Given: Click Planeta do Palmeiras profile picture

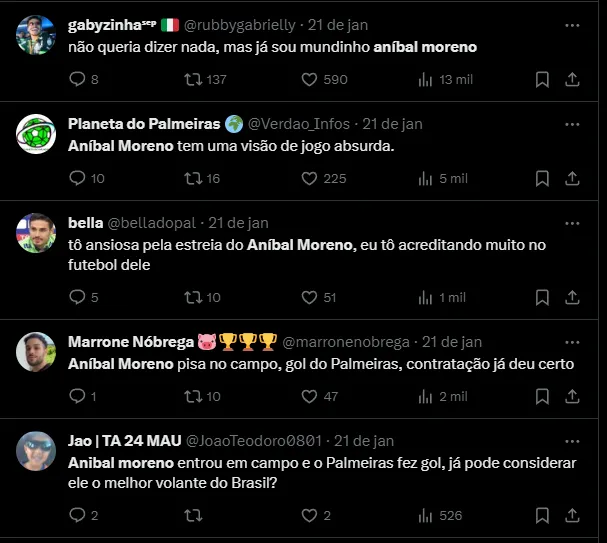Looking at the screenshot, I should point(36,135).
